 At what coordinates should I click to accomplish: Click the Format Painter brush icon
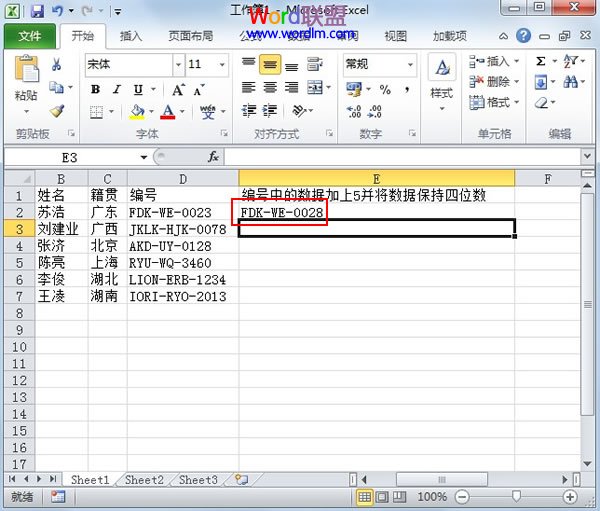click(x=56, y=111)
